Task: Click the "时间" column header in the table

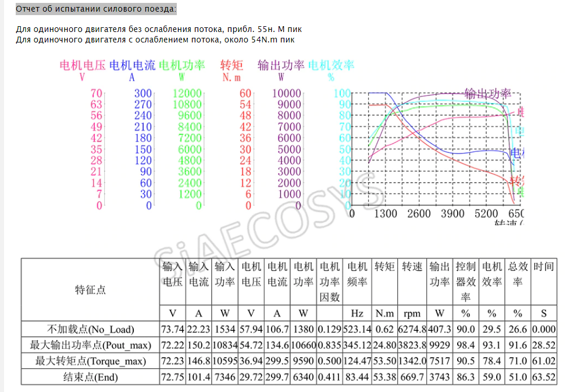Action: click(544, 282)
